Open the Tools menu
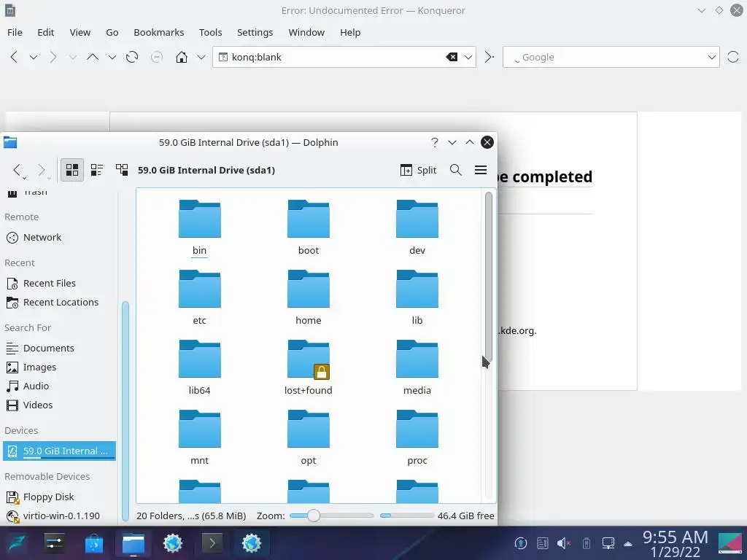Screen dimensions: 747x560 click(x=211, y=32)
